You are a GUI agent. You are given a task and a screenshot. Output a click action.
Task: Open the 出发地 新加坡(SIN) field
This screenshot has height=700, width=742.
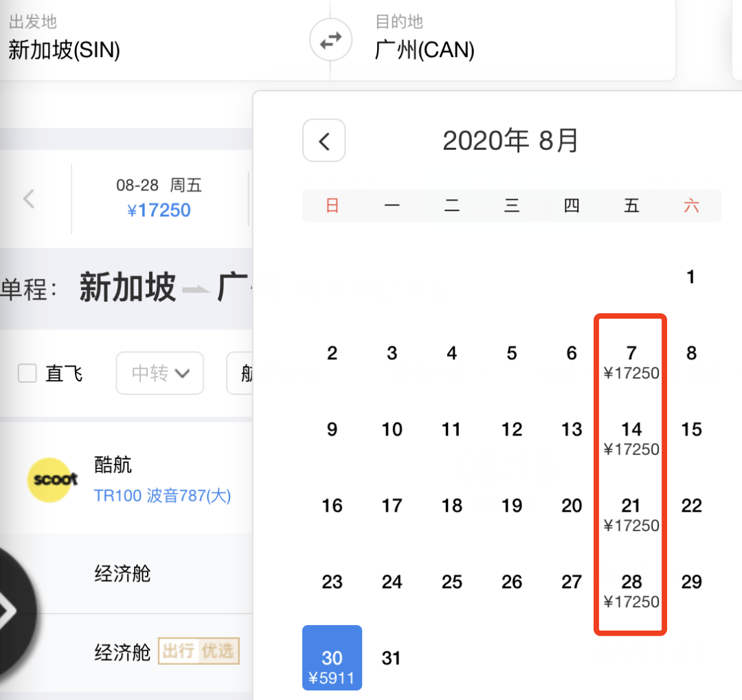click(156, 41)
